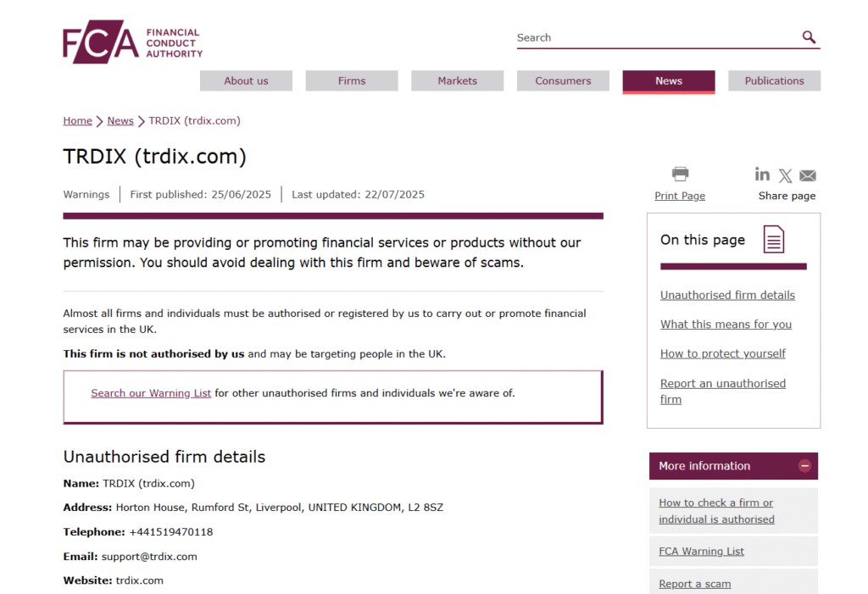Collapse the More information section
The width and height of the screenshot is (868, 594).
tap(804, 466)
